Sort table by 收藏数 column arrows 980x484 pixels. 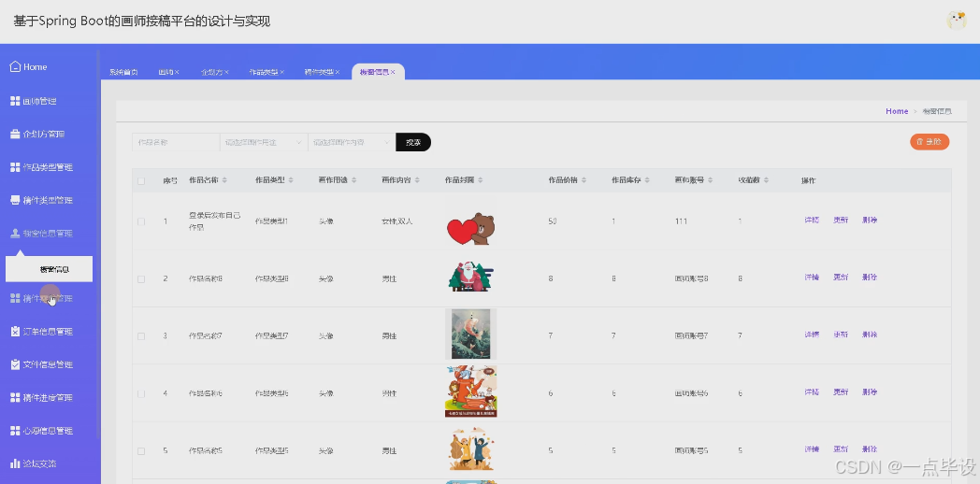click(x=766, y=179)
